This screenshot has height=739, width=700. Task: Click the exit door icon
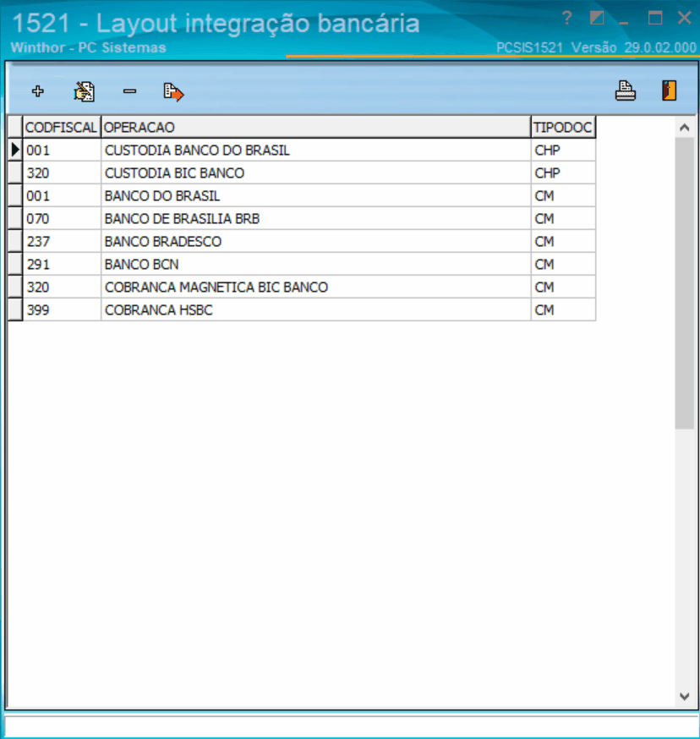click(670, 90)
